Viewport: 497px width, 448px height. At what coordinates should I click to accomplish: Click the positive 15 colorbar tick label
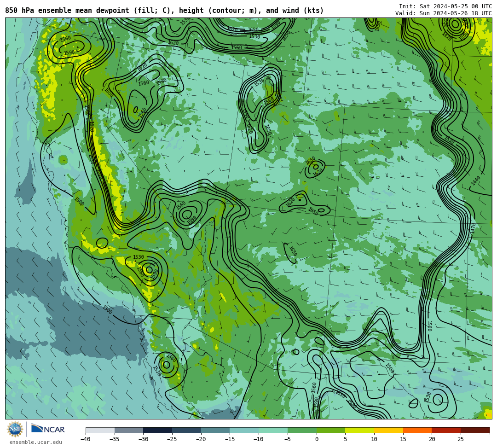click(x=403, y=439)
